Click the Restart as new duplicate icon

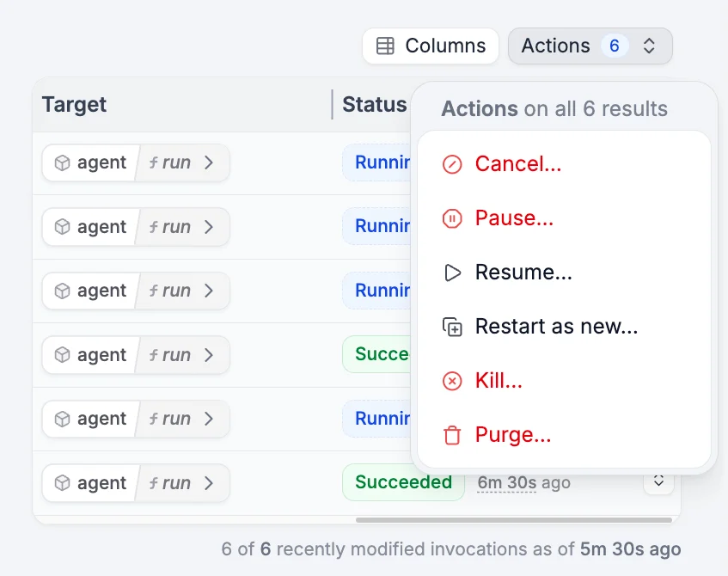[x=452, y=327]
